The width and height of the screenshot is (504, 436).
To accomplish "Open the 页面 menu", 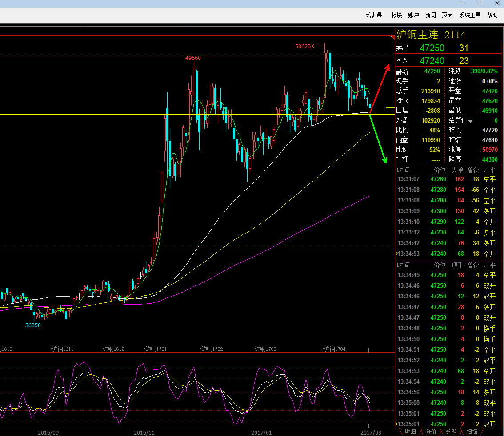I will [x=447, y=15].
